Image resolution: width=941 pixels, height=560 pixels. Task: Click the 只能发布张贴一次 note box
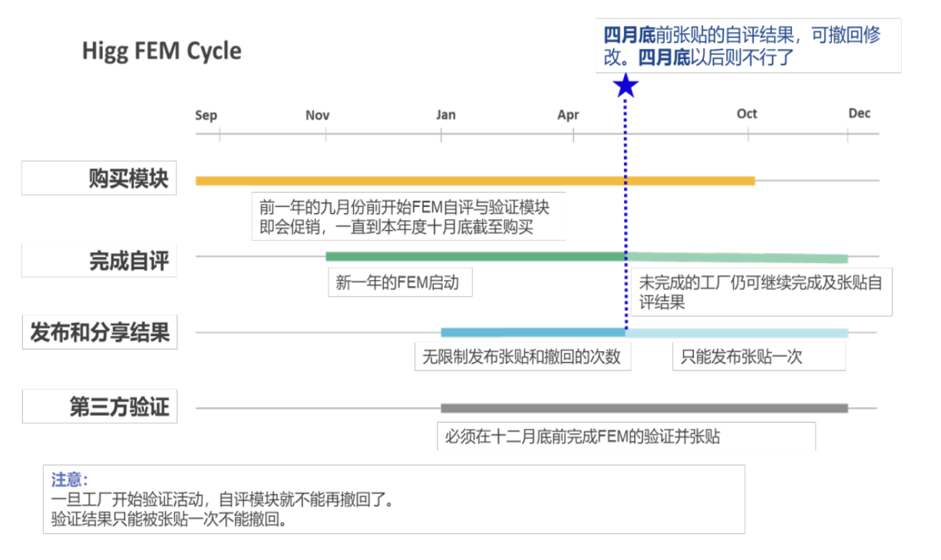click(758, 357)
